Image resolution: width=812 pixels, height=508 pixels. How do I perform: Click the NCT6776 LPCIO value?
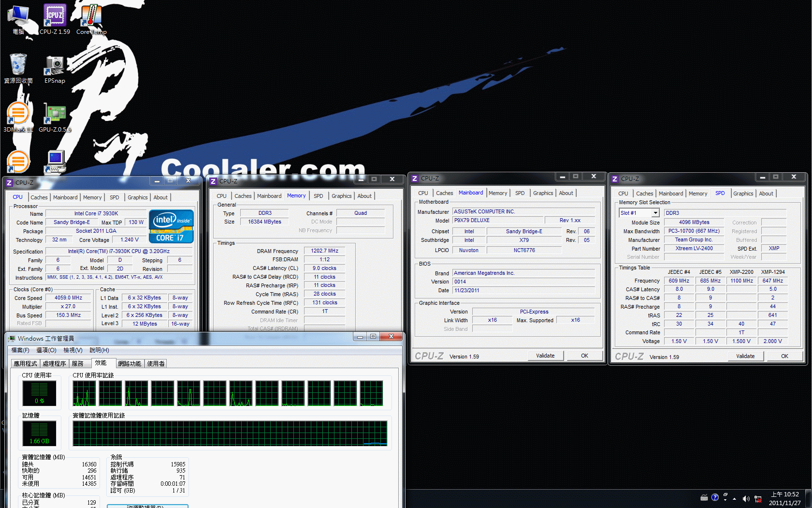[524, 251]
